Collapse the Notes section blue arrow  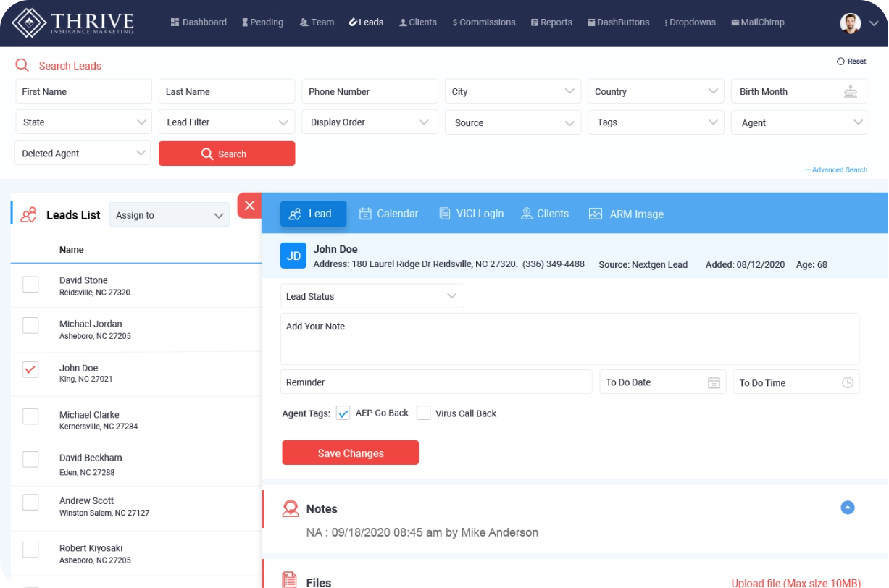coord(848,508)
